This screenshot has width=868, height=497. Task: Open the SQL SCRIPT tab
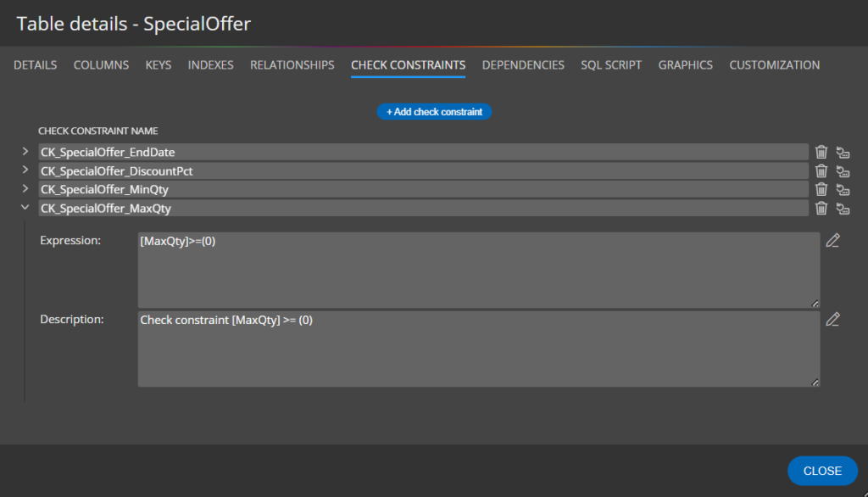(x=610, y=64)
